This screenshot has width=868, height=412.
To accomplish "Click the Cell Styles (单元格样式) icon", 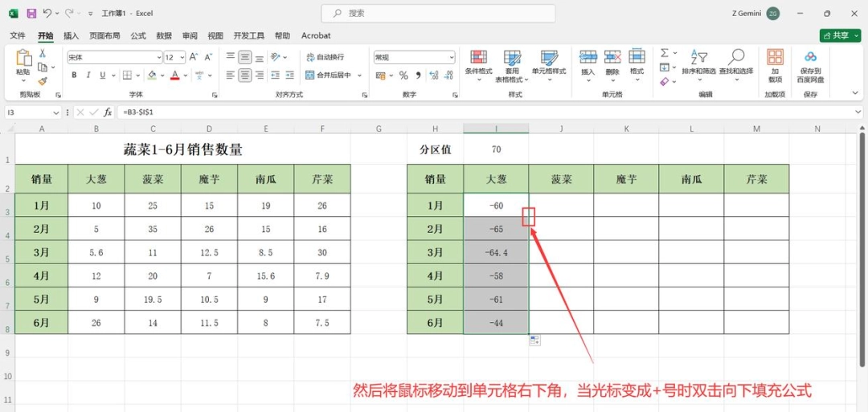I will click(x=549, y=57).
